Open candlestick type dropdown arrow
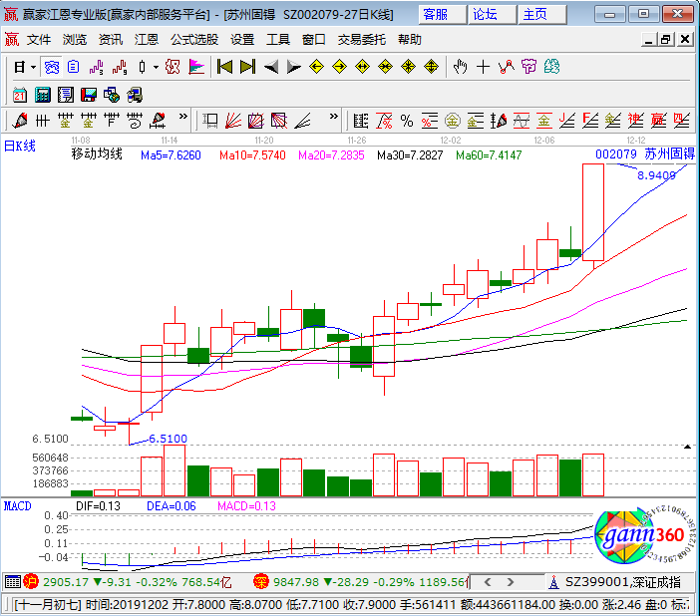This screenshot has width=700, height=616. coord(156,68)
